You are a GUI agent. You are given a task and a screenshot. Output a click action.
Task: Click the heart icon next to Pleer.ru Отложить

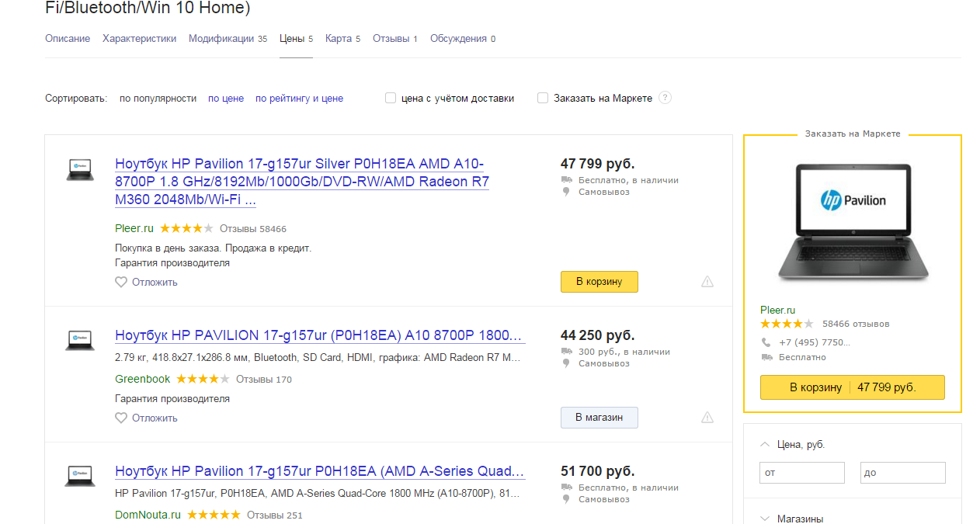click(121, 283)
